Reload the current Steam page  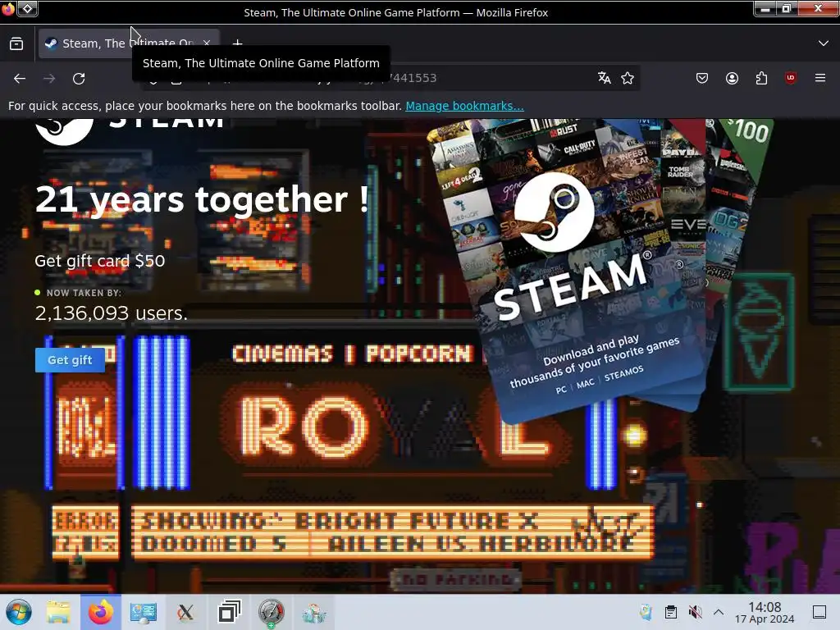point(79,78)
